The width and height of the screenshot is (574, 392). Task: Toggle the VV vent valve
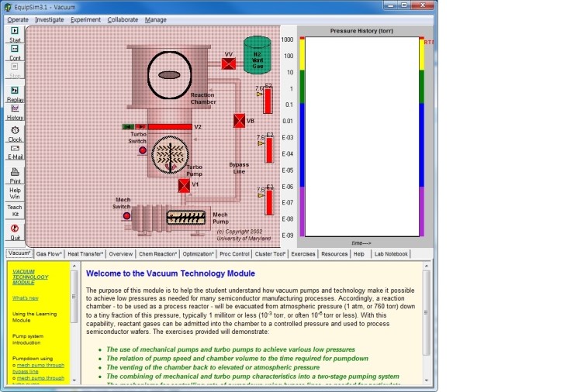click(229, 64)
